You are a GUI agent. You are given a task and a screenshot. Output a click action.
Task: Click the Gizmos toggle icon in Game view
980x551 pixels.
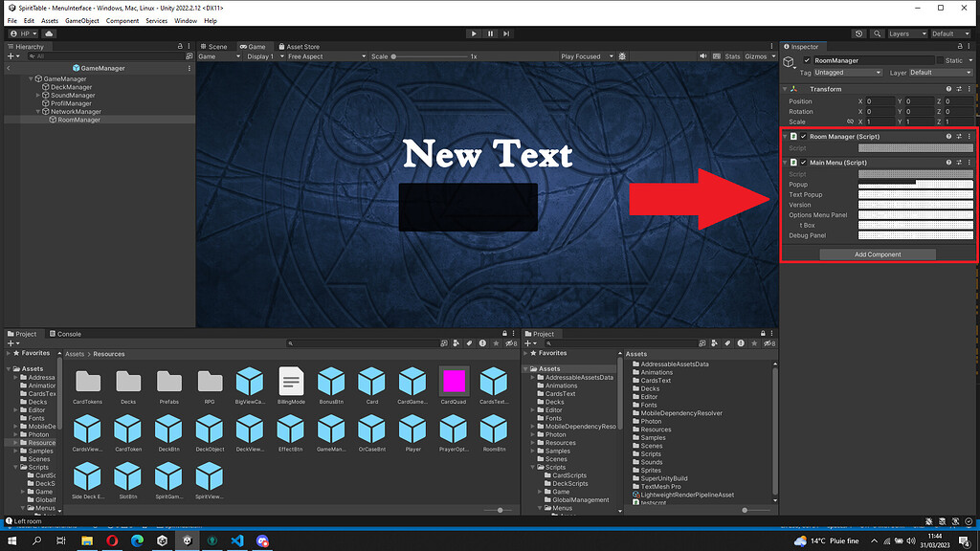[757, 56]
